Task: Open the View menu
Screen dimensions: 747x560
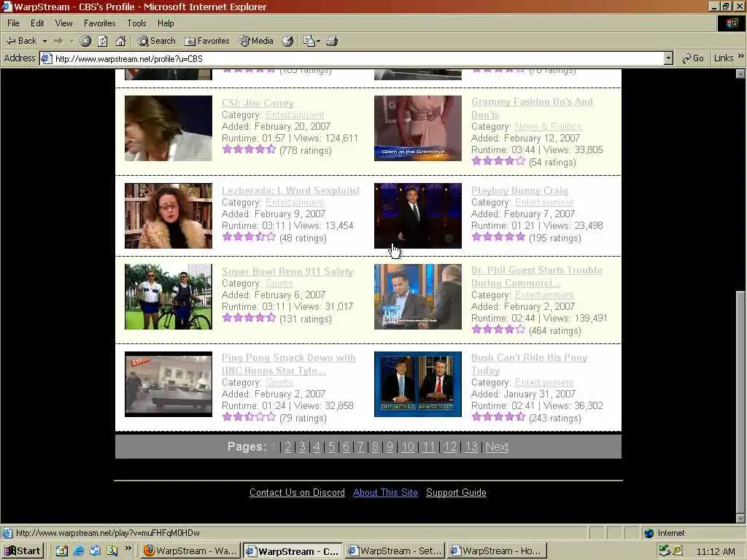Action: pyautogui.click(x=63, y=23)
